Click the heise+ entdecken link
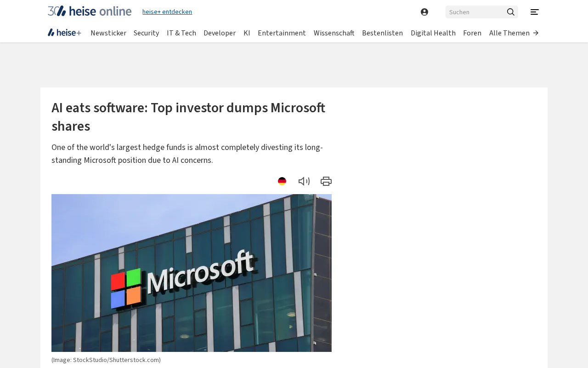The height and width of the screenshot is (368, 588). 167,11
